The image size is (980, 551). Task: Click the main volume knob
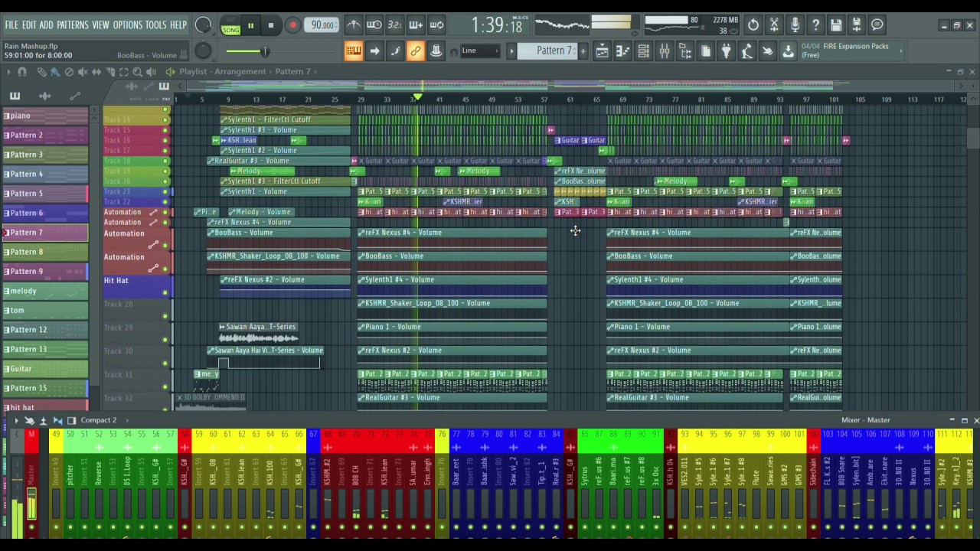[203, 25]
